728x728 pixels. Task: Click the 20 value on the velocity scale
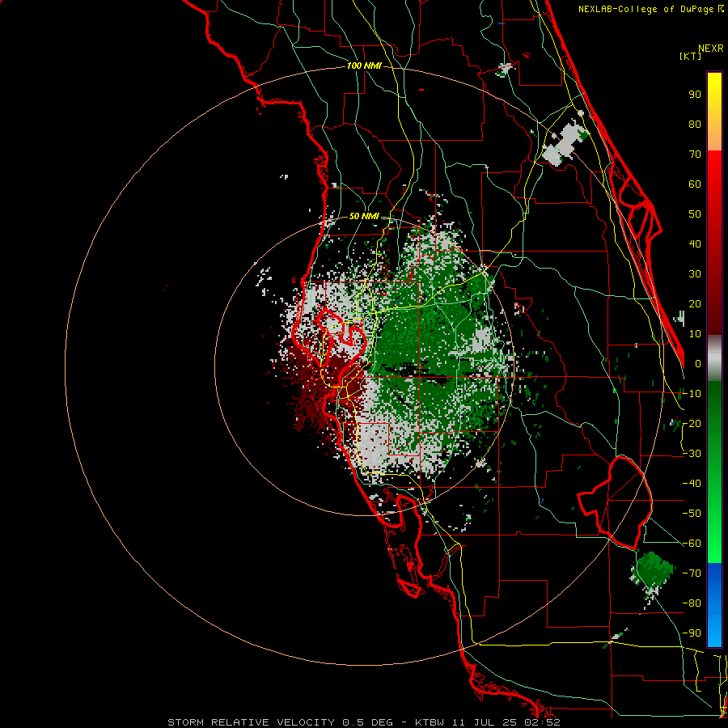695,303
